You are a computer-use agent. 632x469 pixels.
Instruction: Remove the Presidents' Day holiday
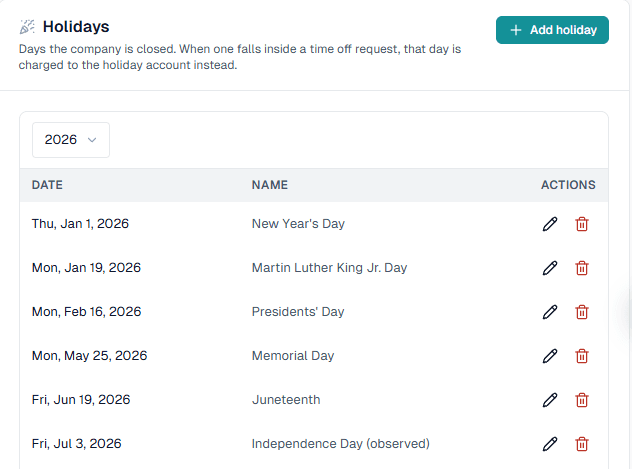pos(582,312)
